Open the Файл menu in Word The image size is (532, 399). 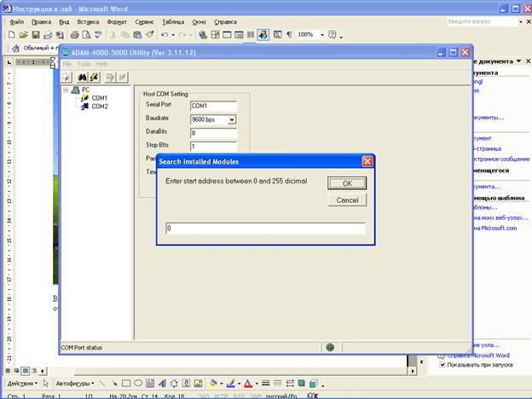point(17,21)
